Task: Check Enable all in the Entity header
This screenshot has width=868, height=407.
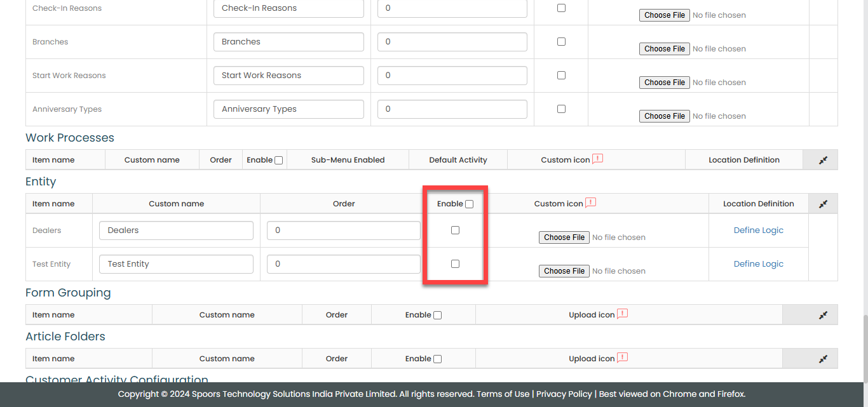Action: click(469, 204)
